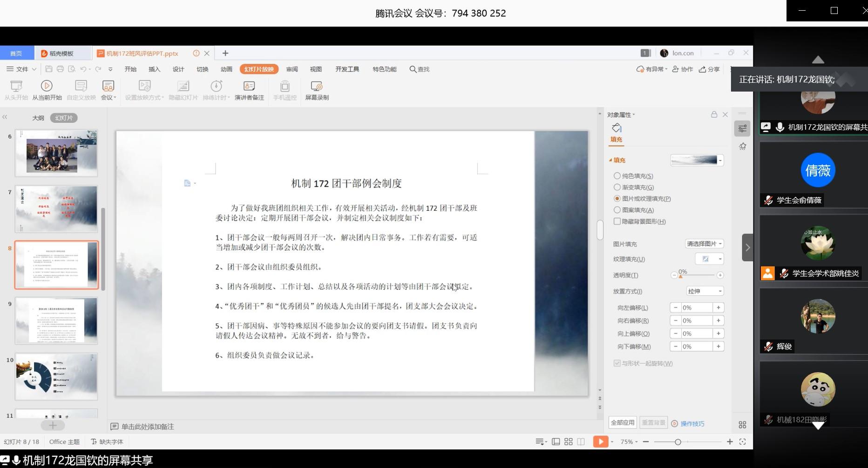Select slide 9 thumbnail in the panel
Viewport: 868px width, 468px height.
coord(56,320)
